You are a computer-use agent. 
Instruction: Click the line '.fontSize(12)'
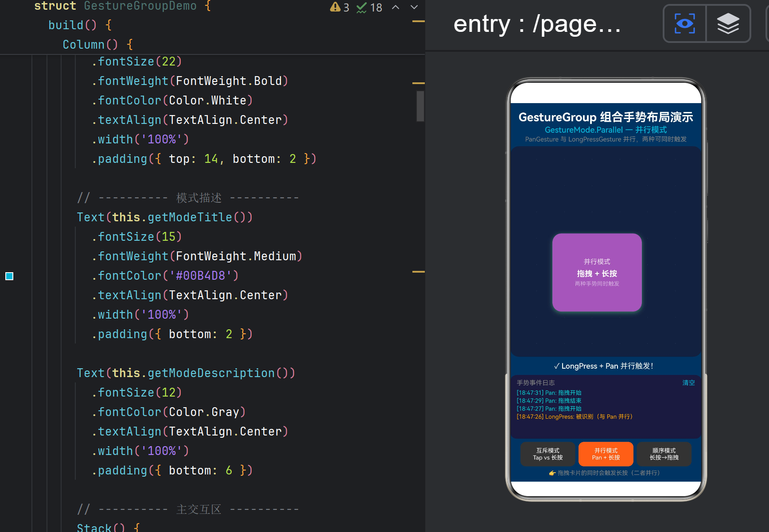point(137,393)
